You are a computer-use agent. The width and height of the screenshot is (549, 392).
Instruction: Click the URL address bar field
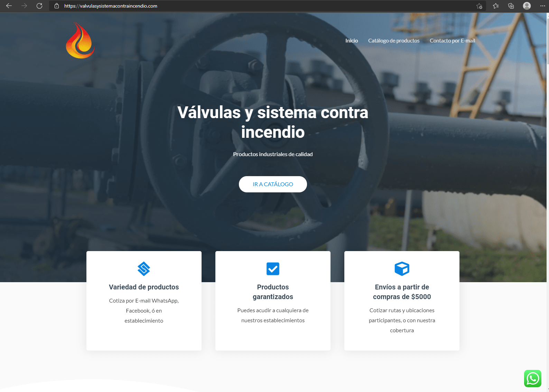pos(242,6)
